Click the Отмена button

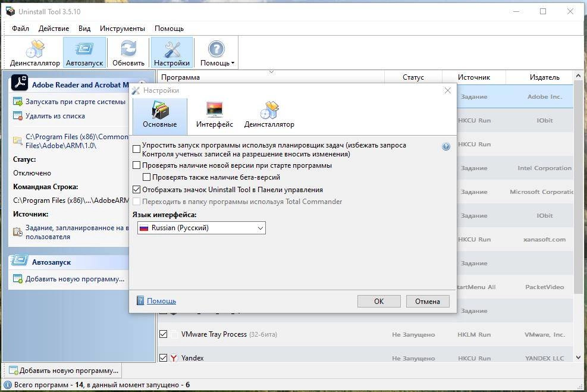(x=428, y=302)
